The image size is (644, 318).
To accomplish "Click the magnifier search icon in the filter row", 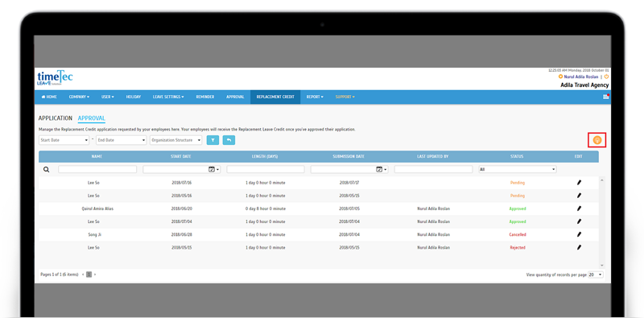I will pos(47,169).
